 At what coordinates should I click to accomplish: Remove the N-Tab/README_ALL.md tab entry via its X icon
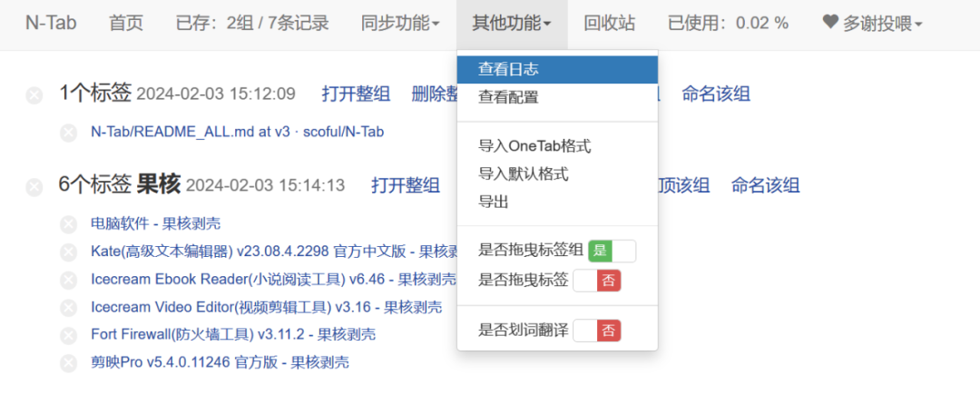(x=69, y=133)
